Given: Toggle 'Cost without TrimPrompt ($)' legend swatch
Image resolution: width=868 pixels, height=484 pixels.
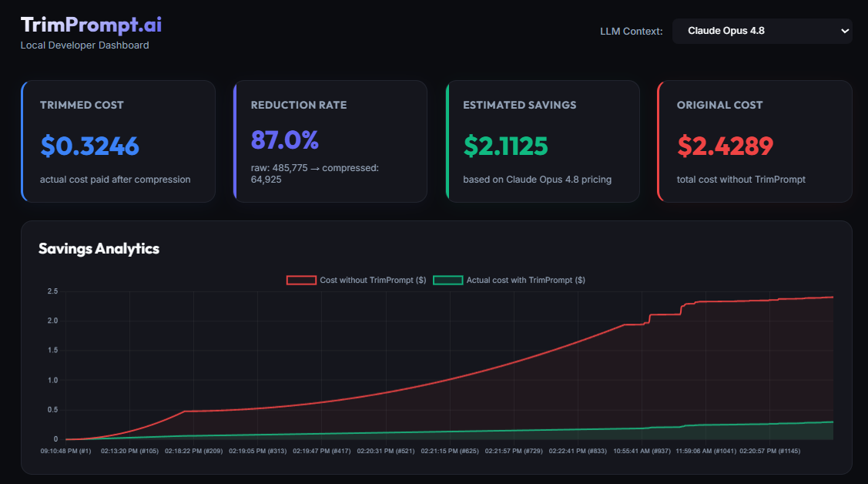Looking at the screenshot, I should point(301,281).
